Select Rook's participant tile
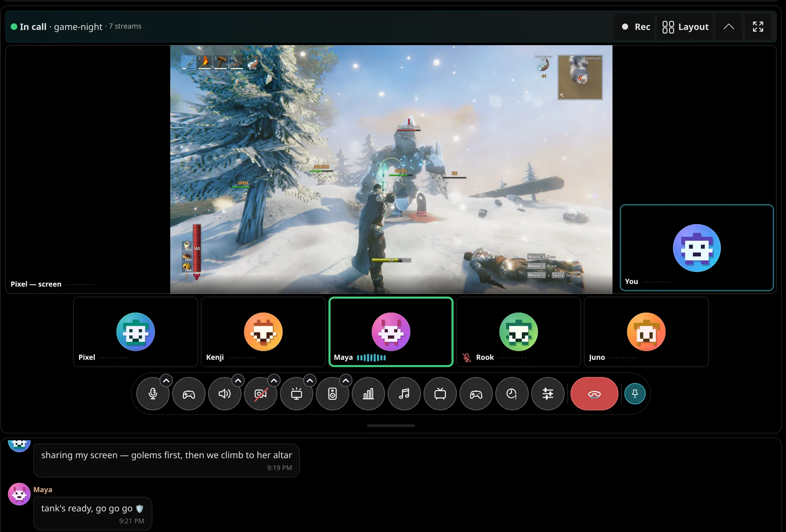 coord(518,332)
